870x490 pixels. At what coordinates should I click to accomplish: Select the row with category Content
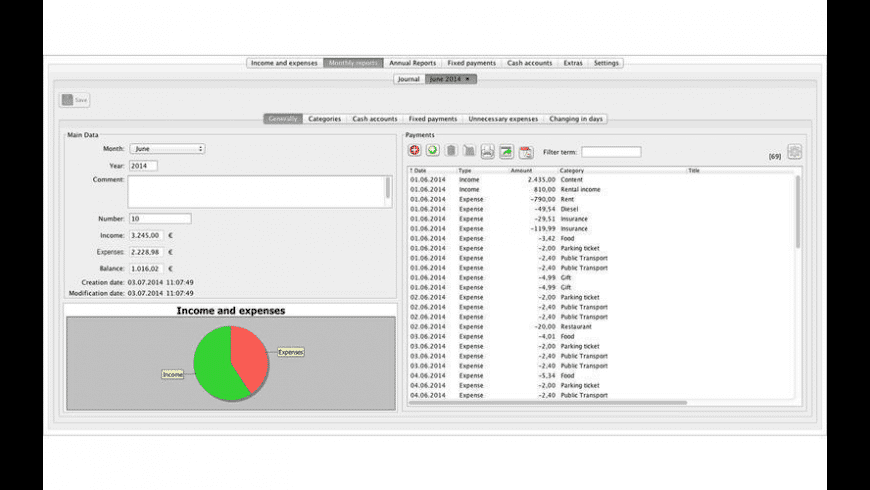tap(602, 180)
